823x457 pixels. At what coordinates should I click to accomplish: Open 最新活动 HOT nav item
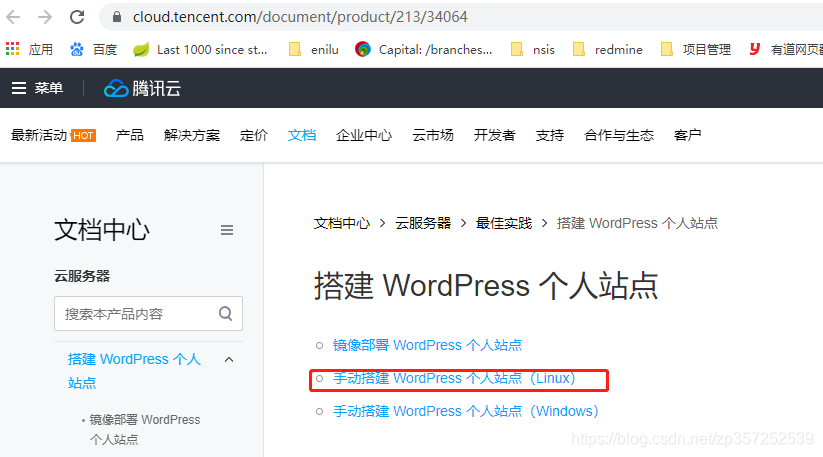[54, 135]
